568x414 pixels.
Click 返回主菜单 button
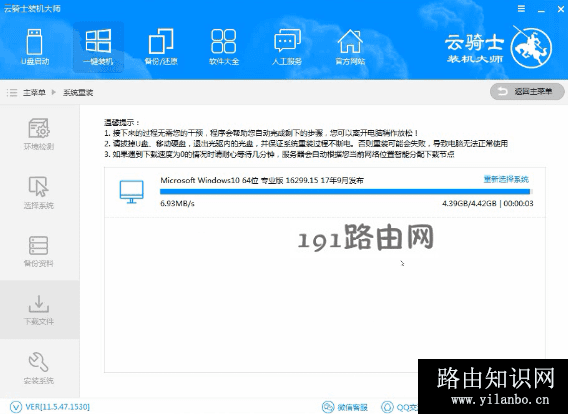(527, 92)
